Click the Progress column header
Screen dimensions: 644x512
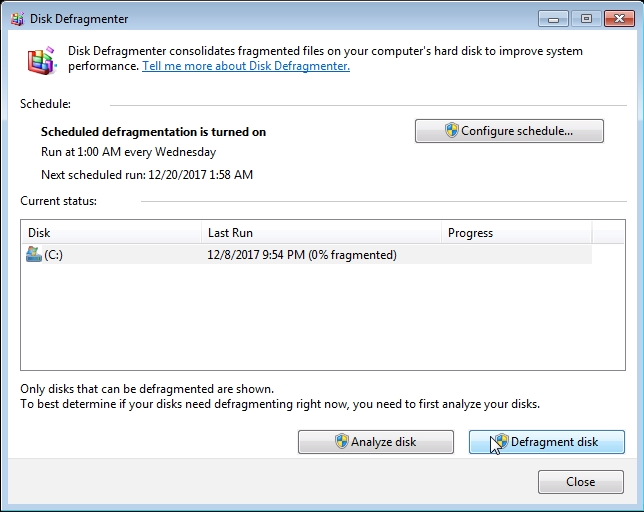coord(515,233)
